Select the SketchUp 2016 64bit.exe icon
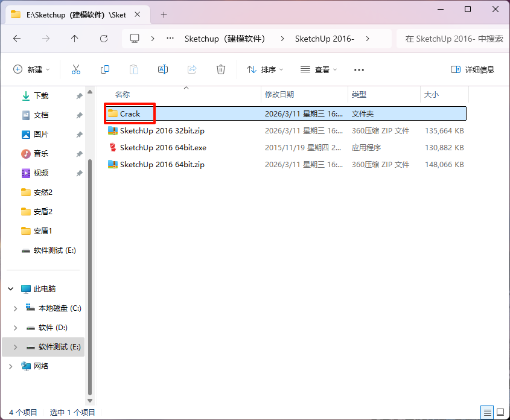Screen dimensions: 510x420 coord(112,147)
